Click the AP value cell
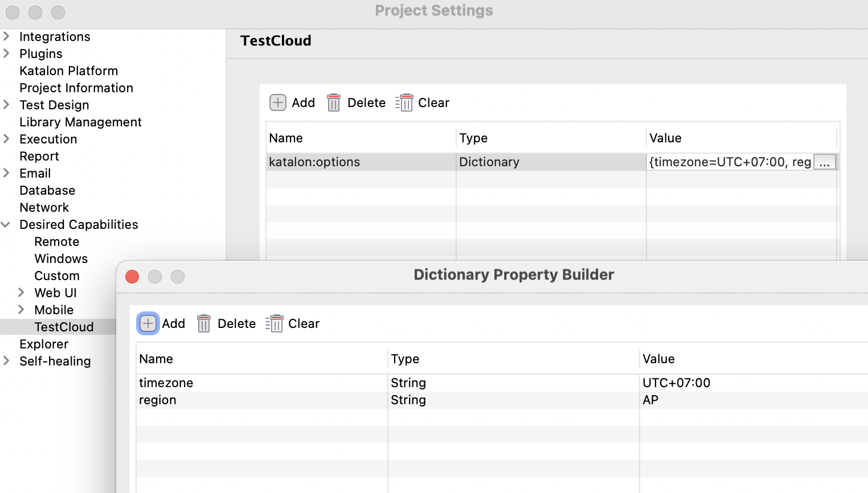Screen dimensions: 868x493 click(754, 400)
